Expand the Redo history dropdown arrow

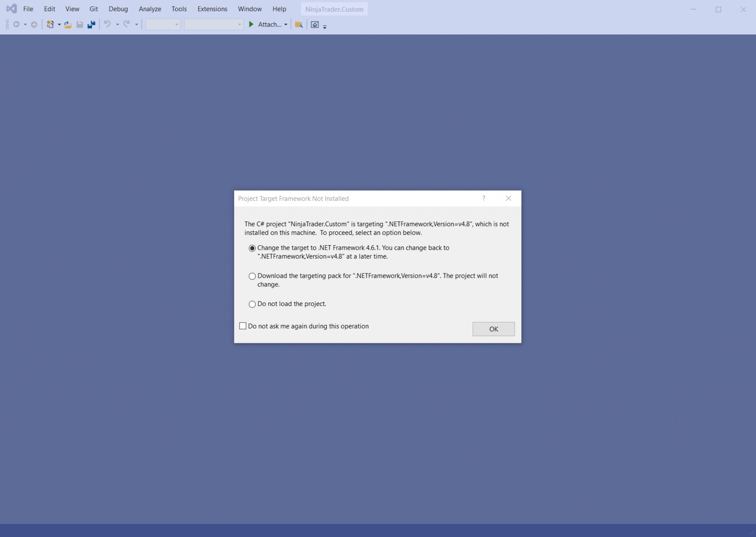(x=137, y=25)
